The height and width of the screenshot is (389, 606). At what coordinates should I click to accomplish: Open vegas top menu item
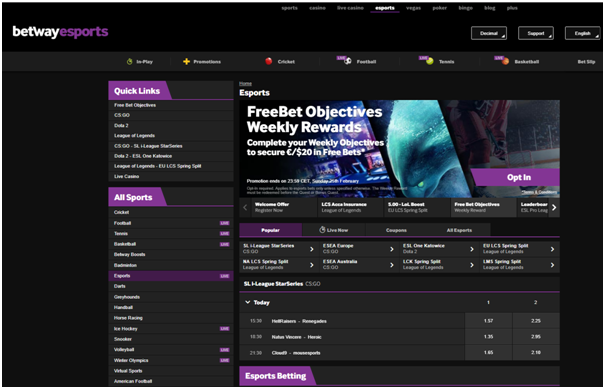coord(413,8)
